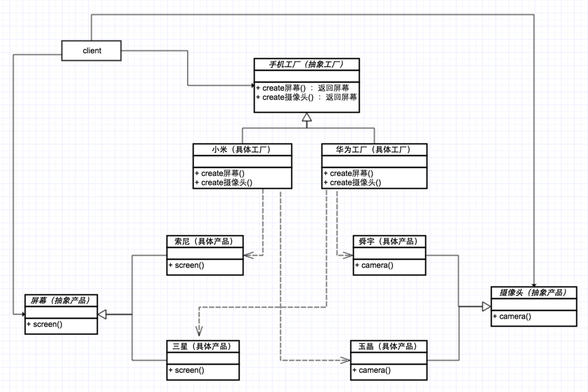588x392 pixels.
Task: Click dashed arrowhead pointing to 舜宇 class
Action: 348,255
